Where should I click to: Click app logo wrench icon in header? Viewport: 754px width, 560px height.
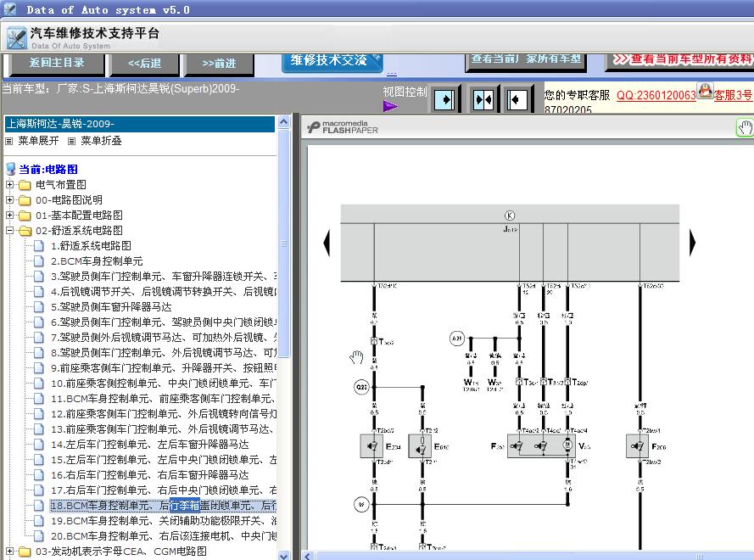coord(17,38)
